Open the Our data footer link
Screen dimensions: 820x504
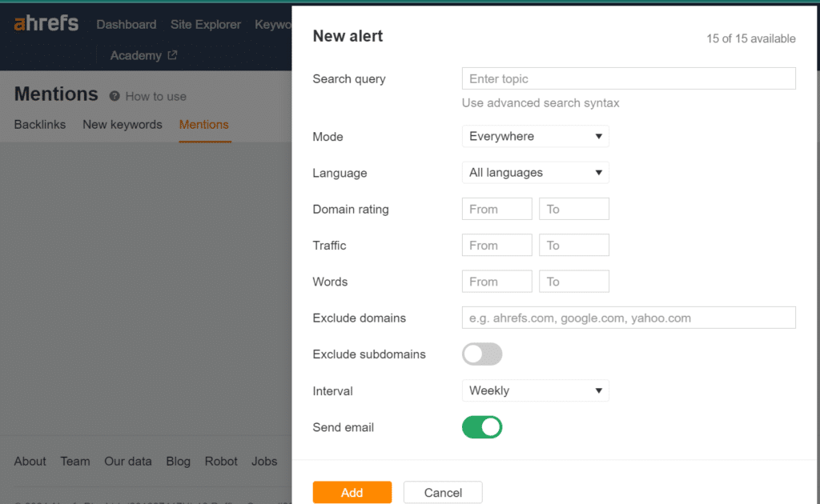[x=127, y=461]
